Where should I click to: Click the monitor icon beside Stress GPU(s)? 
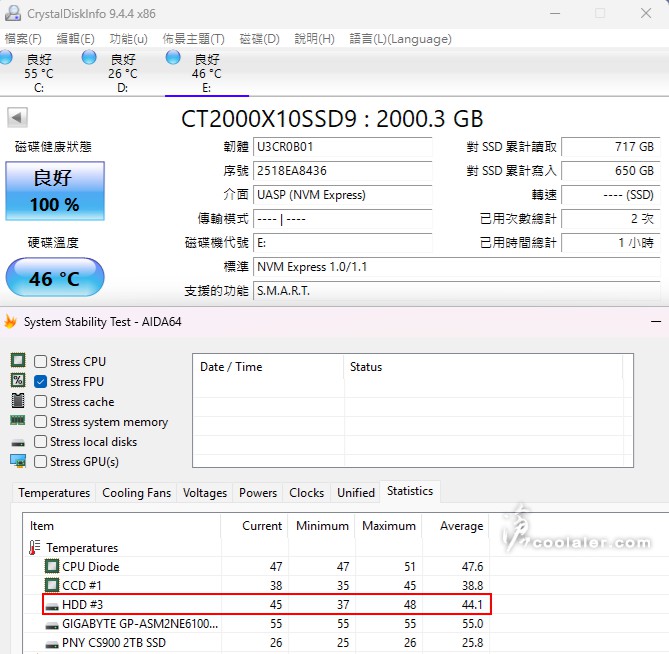[x=18, y=461]
